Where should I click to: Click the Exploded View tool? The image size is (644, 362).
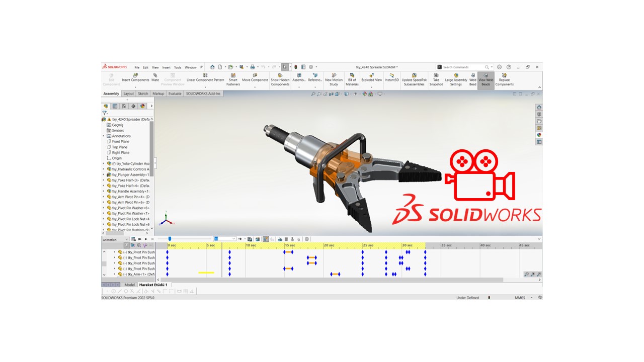371,77
